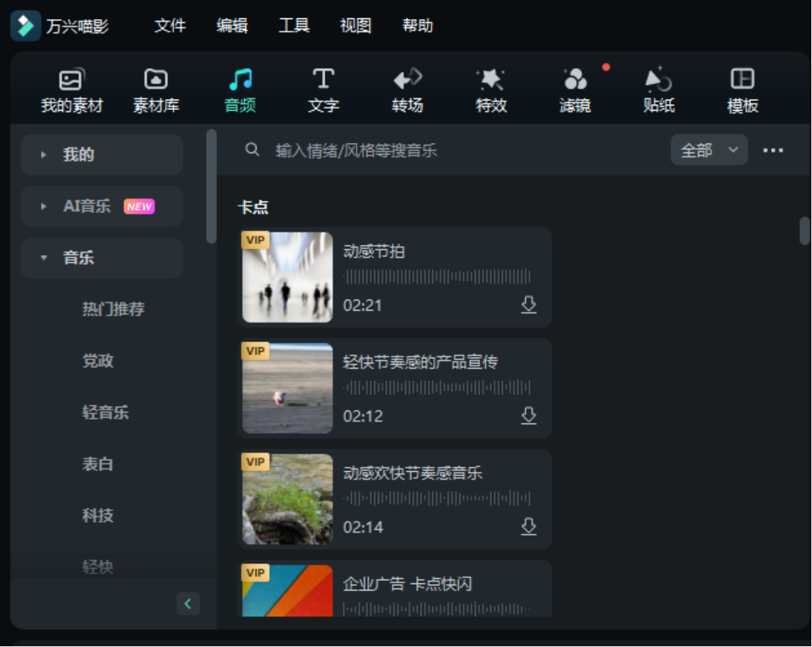Viewport: 812px width, 647px height.
Task: Open the 贴纸 stickers panel
Action: [657, 88]
